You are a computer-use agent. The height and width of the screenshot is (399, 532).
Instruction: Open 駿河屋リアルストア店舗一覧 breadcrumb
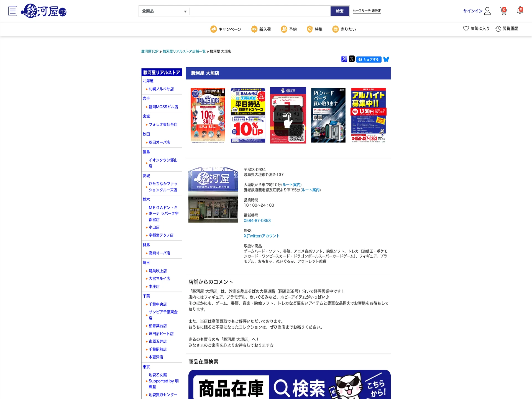[x=184, y=51]
